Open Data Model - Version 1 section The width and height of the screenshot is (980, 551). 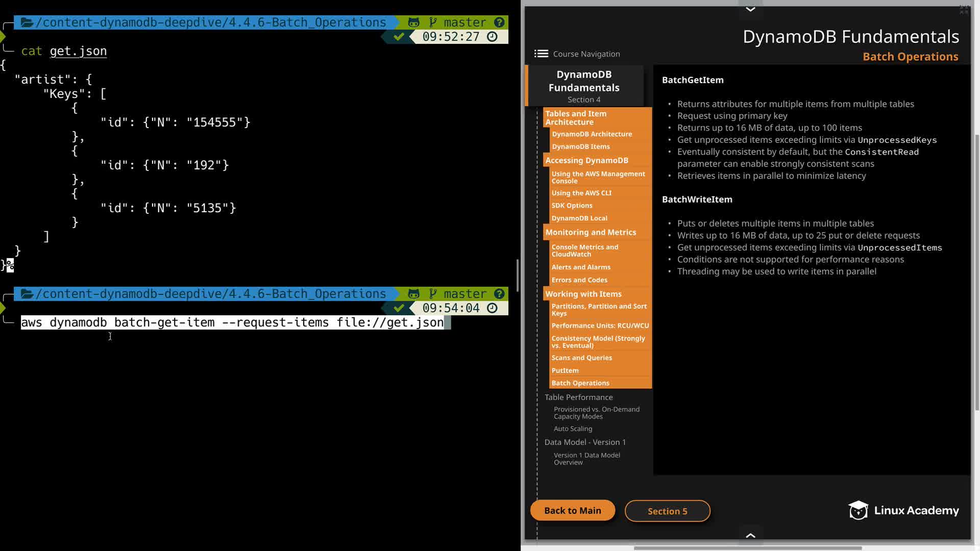(x=585, y=442)
